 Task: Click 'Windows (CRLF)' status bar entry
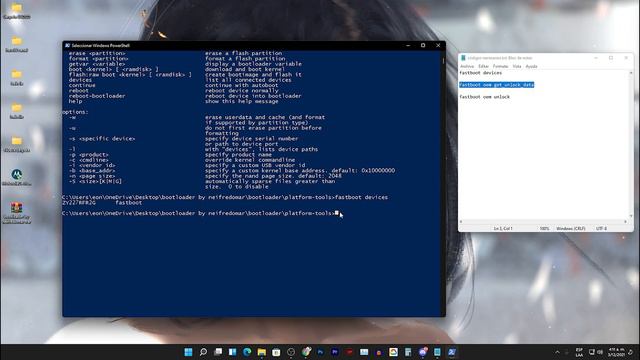point(571,229)
